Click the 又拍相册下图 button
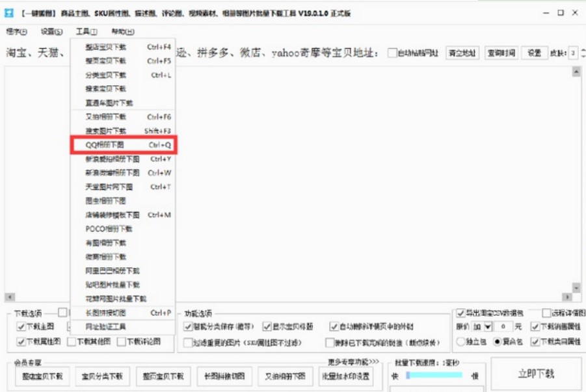Image resolution: width=586 pixels, height=392 pixels. (x=285, y=376)
